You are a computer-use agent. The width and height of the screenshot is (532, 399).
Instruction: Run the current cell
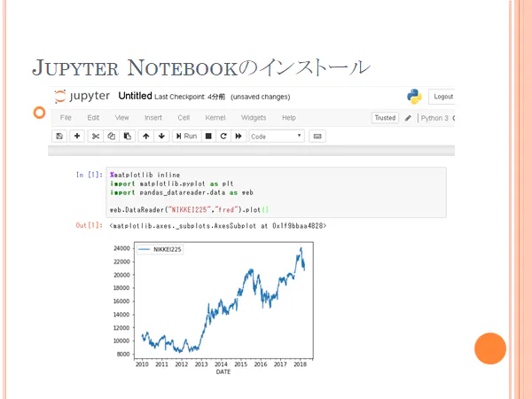tap(186, 136)
